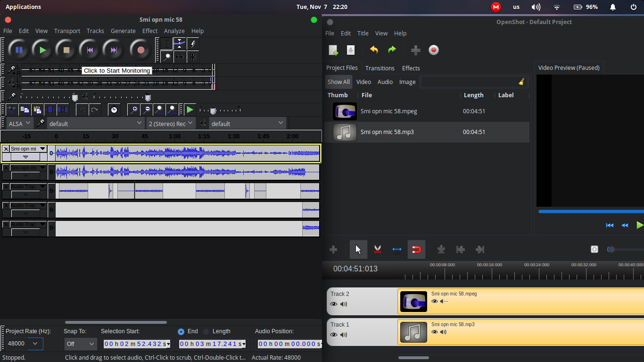Select the Audacity Zoom tool in tools palette
This screenshot has height=362, width=644.
[x=166, y=57]
